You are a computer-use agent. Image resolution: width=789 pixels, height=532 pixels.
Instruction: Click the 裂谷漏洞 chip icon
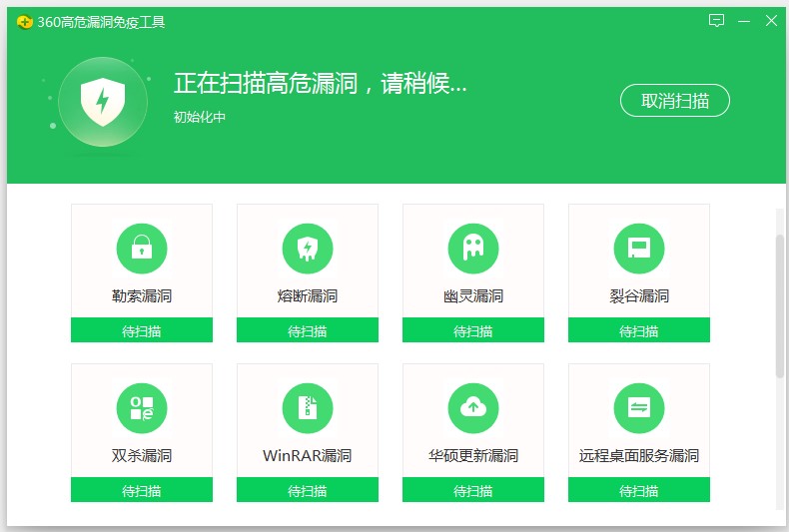point(638,248)
